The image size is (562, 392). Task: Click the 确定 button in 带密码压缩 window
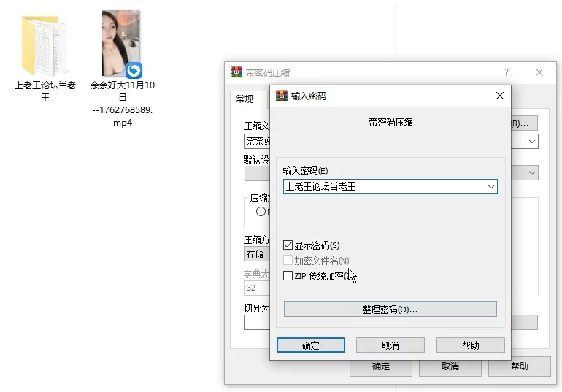point(381,368)
